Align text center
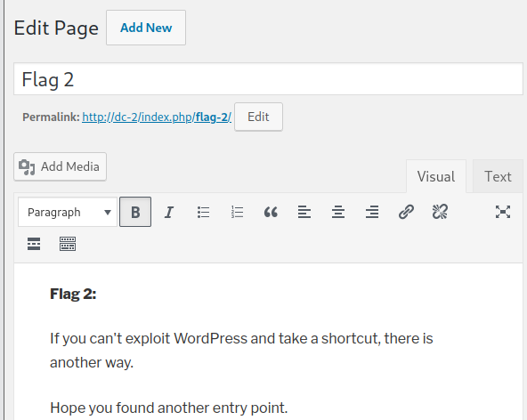Image resolution: width=527 pixels, height=420 pixels. click(338, 212)
